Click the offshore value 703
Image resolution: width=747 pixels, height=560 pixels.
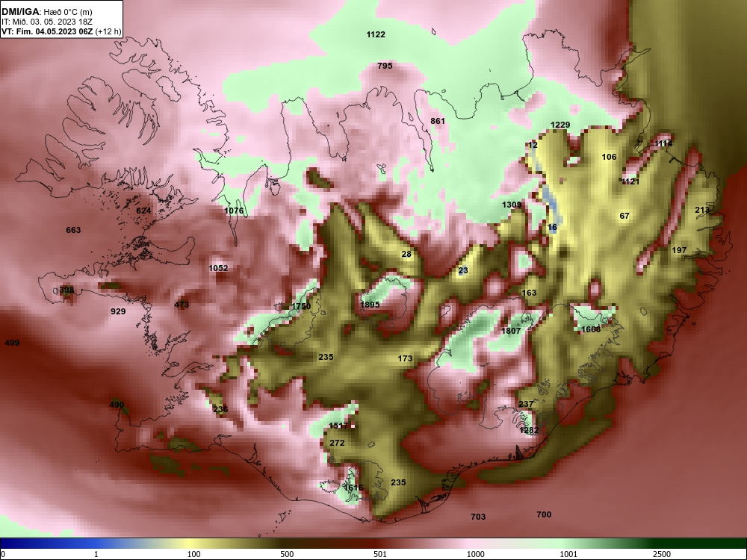(x=478, y=517)
